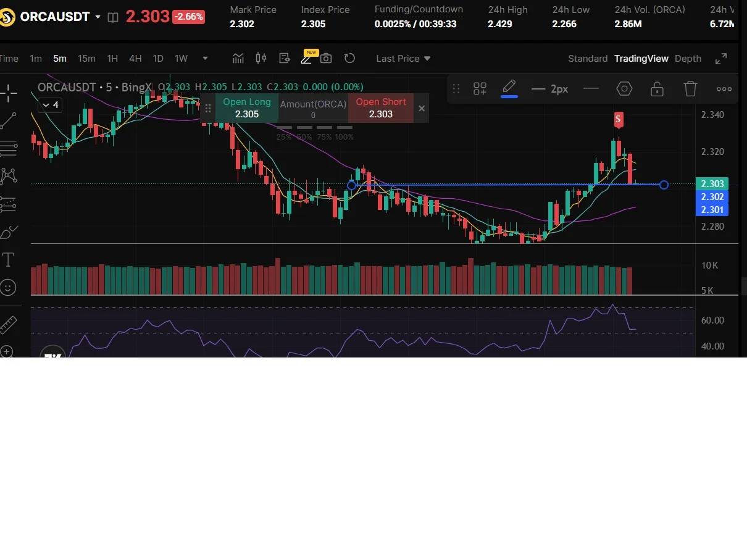
Task: Grab the drawing toolbar drag handle
Action: [x=456, y=89]
